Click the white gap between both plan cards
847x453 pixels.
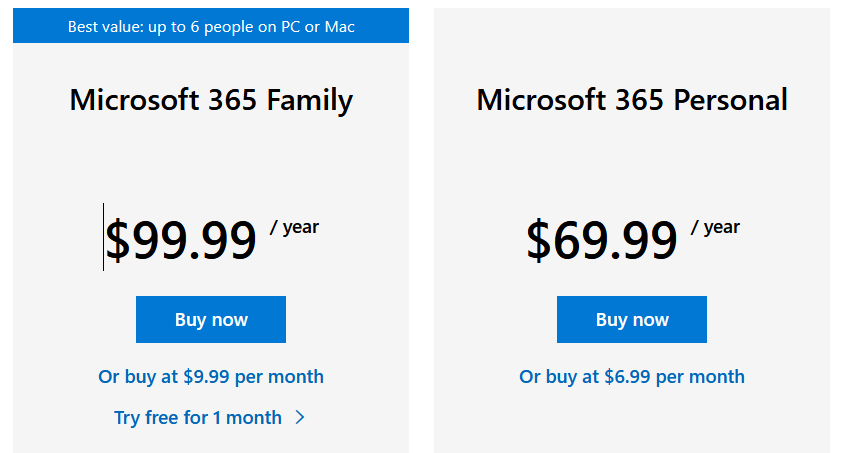421,230
